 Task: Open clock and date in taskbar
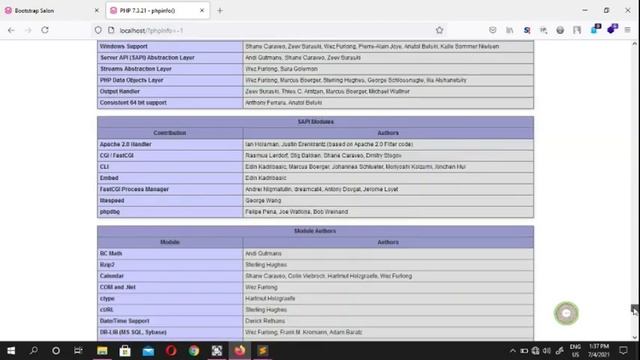click(599, 351)
